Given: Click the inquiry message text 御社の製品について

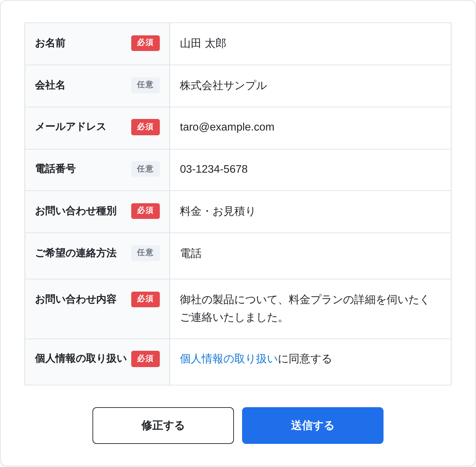Looking at the screenshot, I should click(x=229, y=300).
